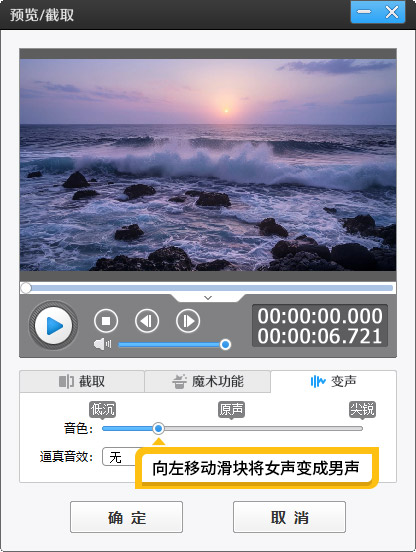
Task: Click the 截取 tab's clip icon
Action: point(66,381)
